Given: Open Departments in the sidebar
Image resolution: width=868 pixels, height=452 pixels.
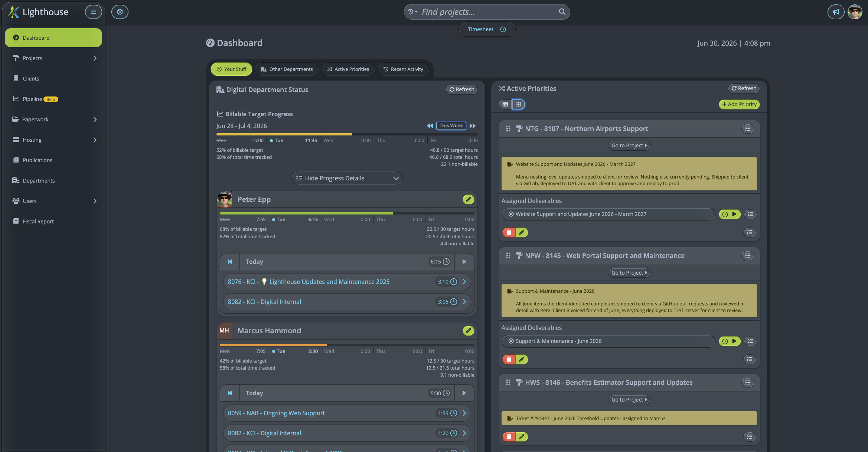Looking at the screenshot, I should click(x=53, y=181).
